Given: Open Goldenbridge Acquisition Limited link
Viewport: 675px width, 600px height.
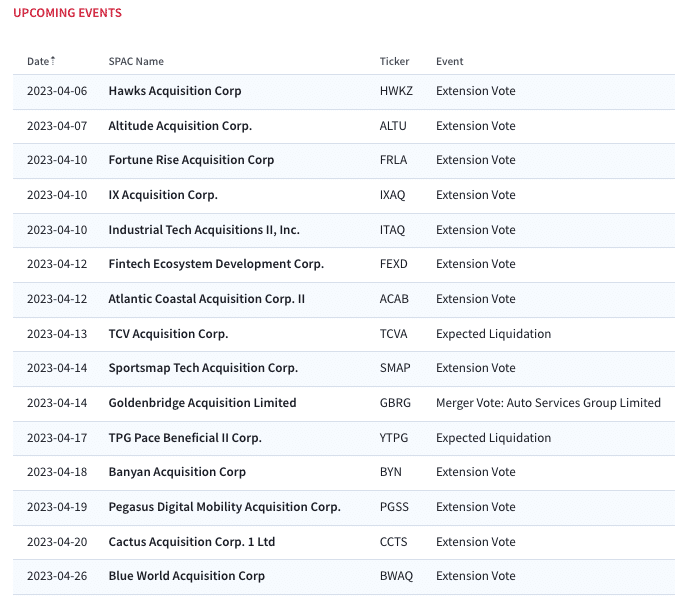Looking at the screenshot, I should click(202, 403).
